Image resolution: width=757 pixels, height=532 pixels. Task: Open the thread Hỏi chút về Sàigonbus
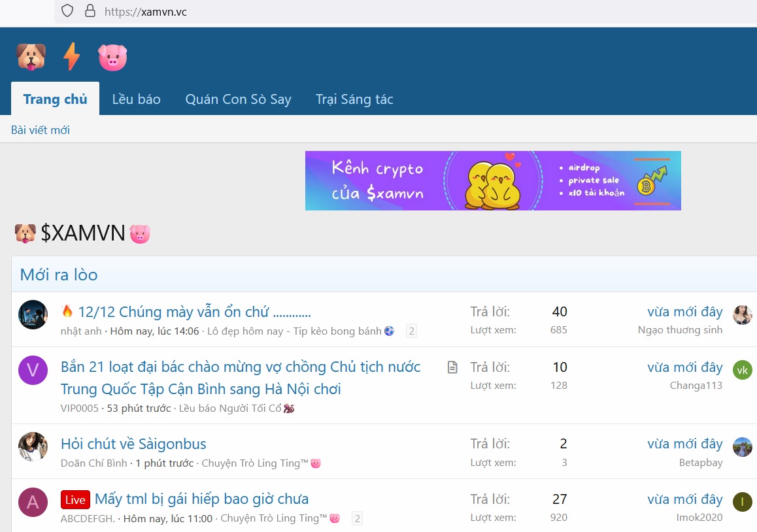click(133, 444)
